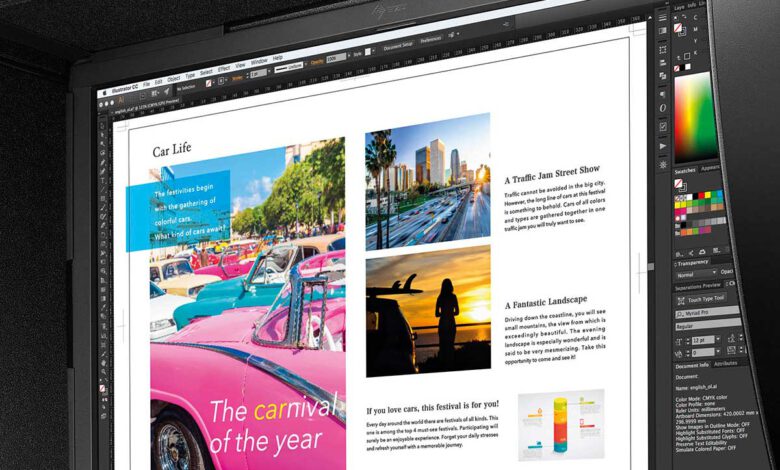Screen dimensions: 780x470
Task: Open the Illustrator CC application menu
Action: coord(124,88)
